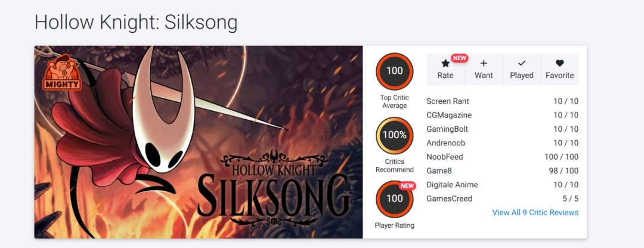Image resolution: width=644 pixels, height=248 pixels.
Task: Open the GamesCreed review
Action: 449,199
